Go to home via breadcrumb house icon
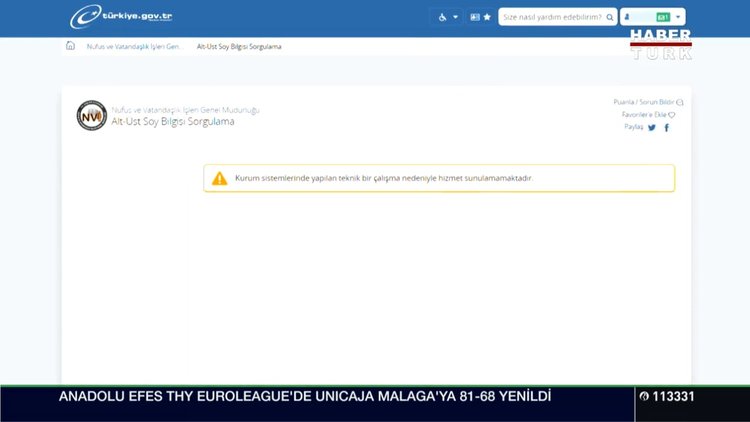The height and width of the screenshot is (422, 750). [70, 46]
